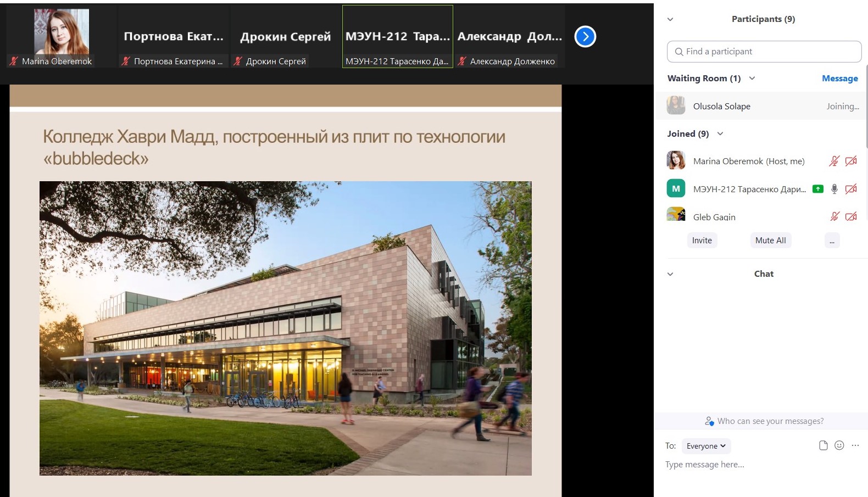Click the Invite button
Viewport: 868px width, 497px height.
(x=702, y=241)
